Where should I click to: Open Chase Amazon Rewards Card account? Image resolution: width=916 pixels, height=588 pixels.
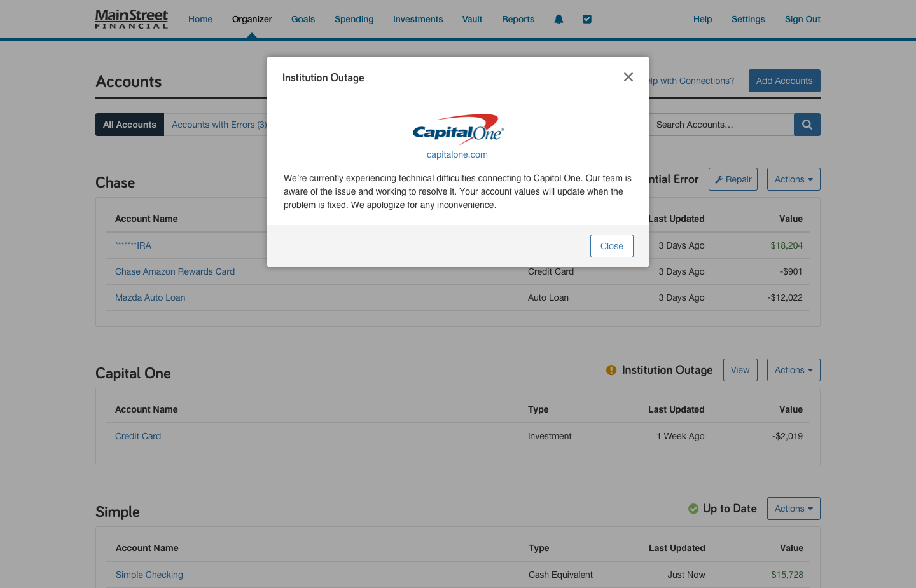[175, 271]
